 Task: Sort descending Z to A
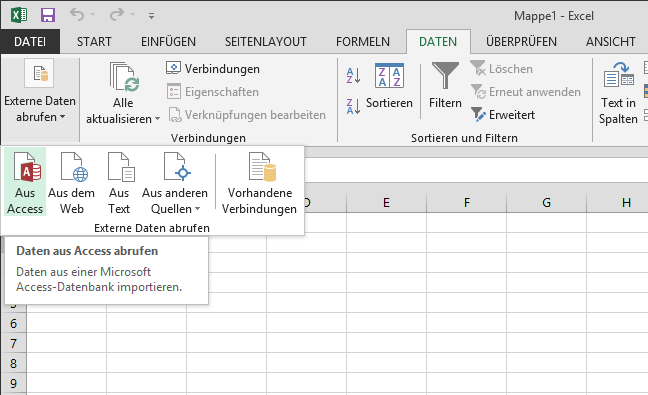[353, 106]
